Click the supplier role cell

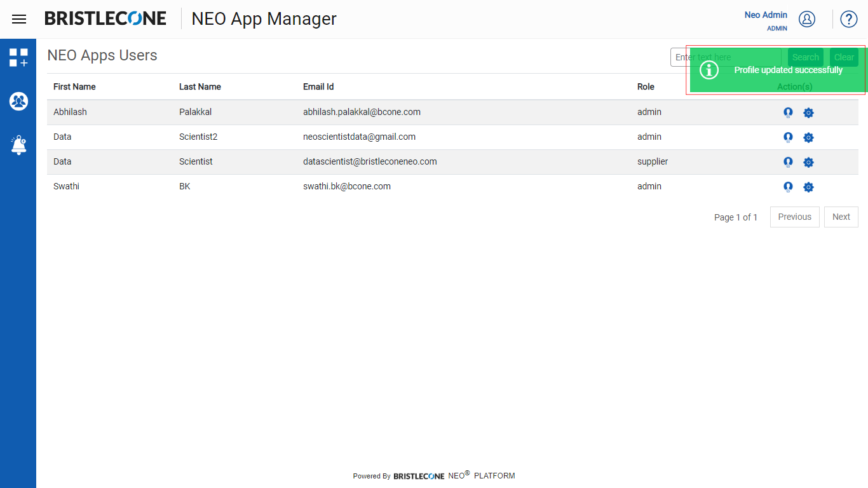pos(653,161)
